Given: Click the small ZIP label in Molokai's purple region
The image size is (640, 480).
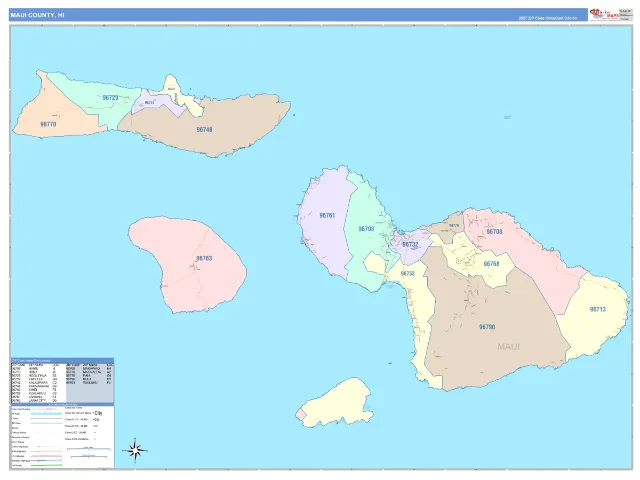Looking at the screenshot, I should 150,102.
